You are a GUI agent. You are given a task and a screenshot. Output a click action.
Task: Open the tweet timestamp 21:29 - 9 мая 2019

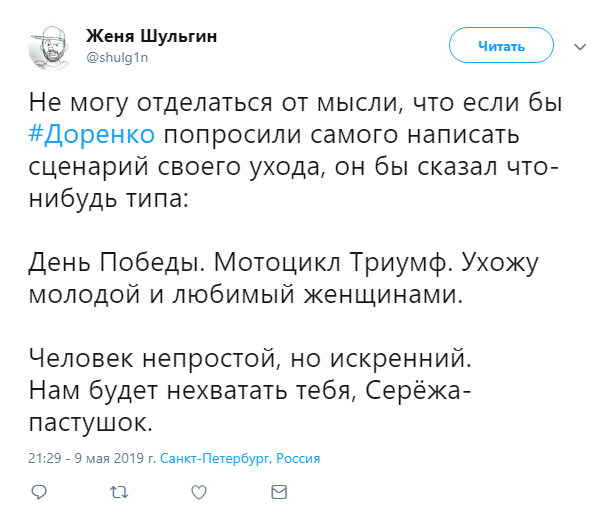(92, 458)
